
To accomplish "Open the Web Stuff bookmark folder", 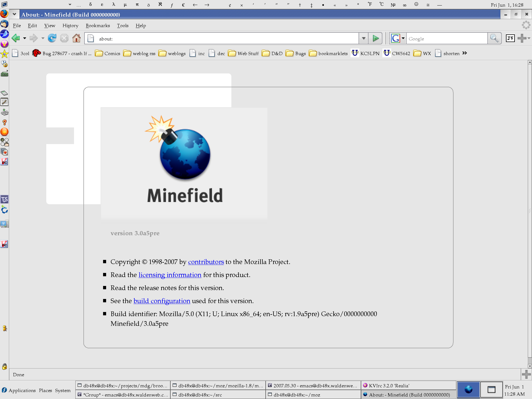I will pyautogui.click(x=244, y=53).
